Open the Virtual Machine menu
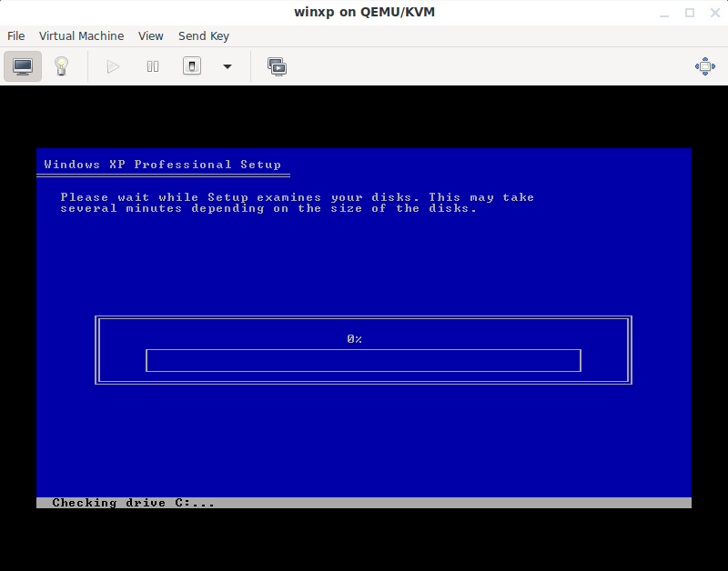This screenshot has height=571, width=728. point(81,36)
